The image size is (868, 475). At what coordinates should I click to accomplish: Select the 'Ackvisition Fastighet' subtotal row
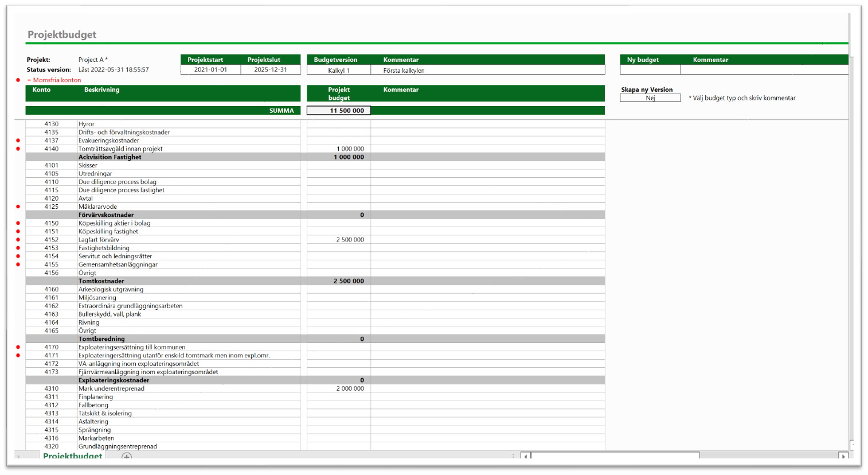click(x=315, y=157)
